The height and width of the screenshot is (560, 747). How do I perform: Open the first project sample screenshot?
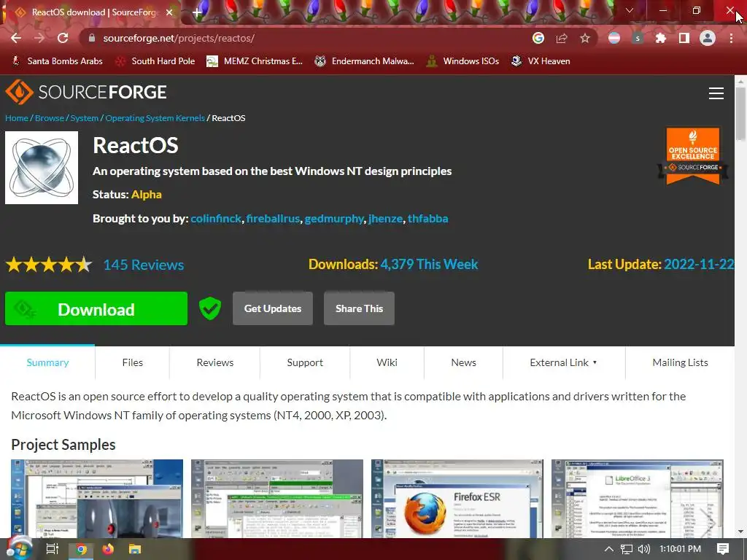pos(97,499)
